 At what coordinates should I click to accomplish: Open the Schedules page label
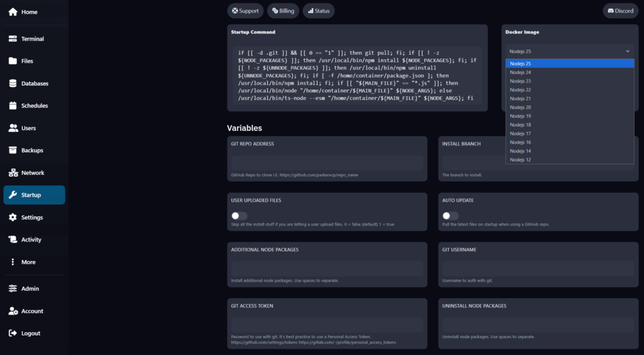[x=35, y=106]
